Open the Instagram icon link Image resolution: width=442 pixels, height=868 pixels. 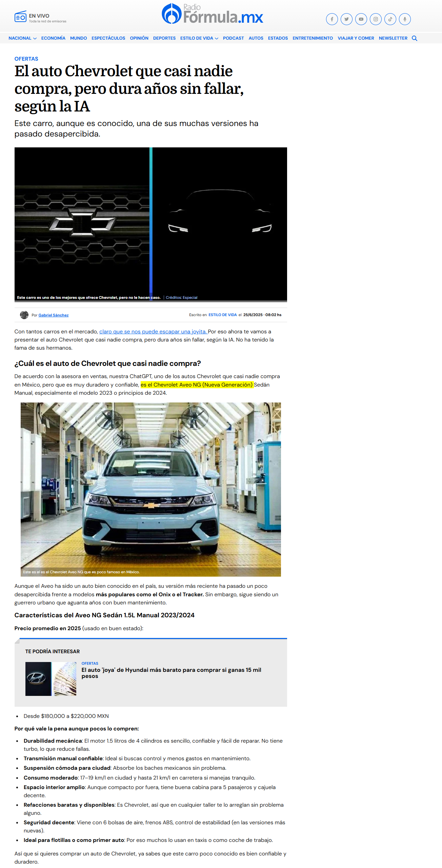[376, 19]
